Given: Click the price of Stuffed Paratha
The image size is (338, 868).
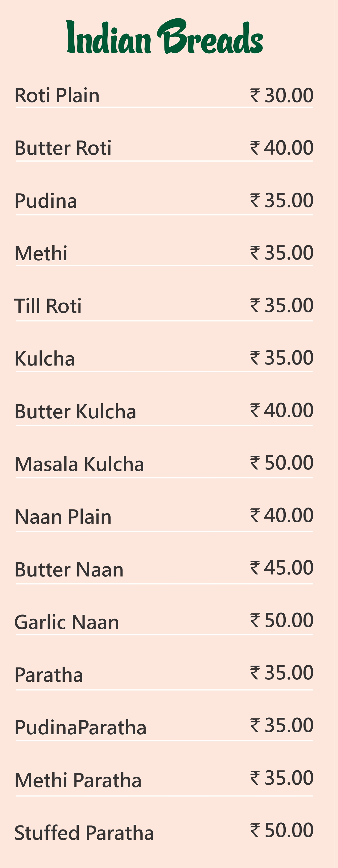Looking at the screenshot, I should 282,830.
